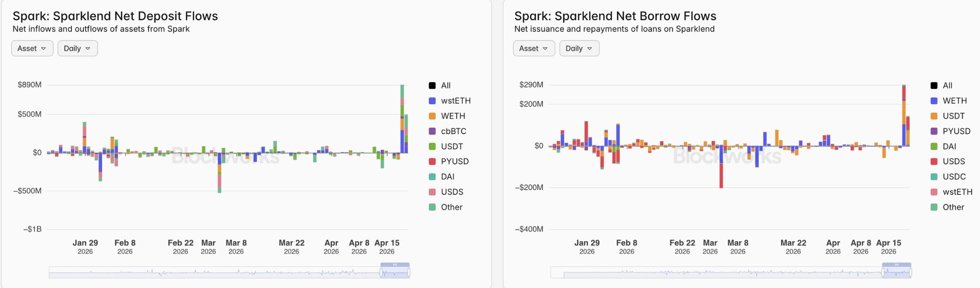
Task: Click the red USDS swatch in the borrow legend
Action: (934, 162)
